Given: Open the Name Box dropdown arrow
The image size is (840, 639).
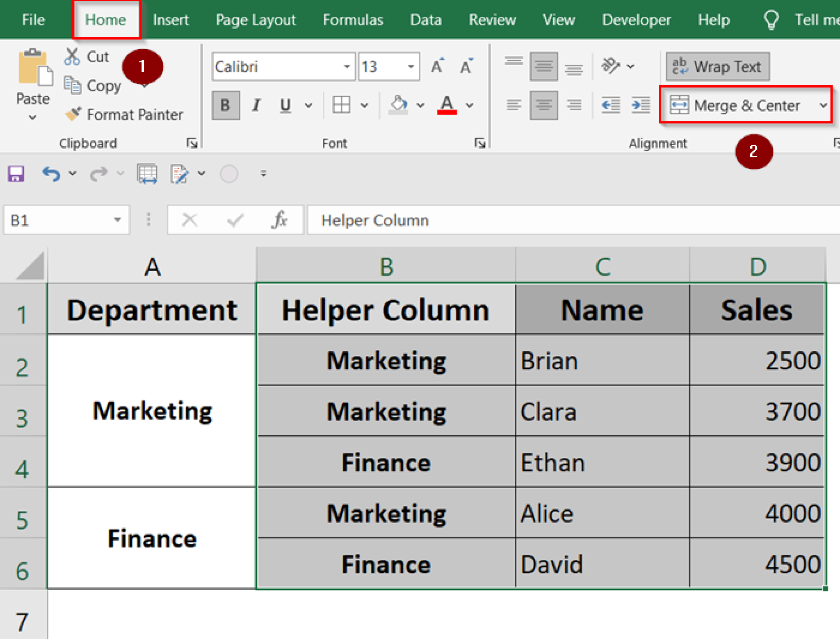Looking at the screenshot, I should point(117,220).
